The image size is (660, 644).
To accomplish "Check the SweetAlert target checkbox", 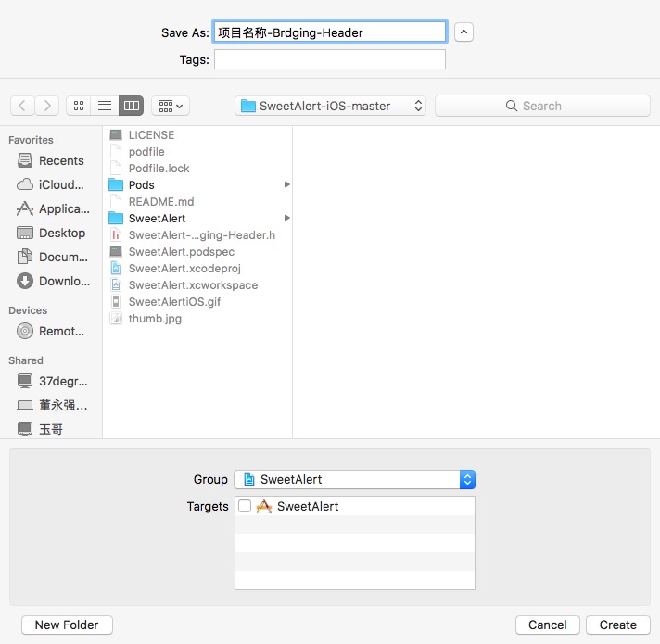I will click(x=245, y=506).
